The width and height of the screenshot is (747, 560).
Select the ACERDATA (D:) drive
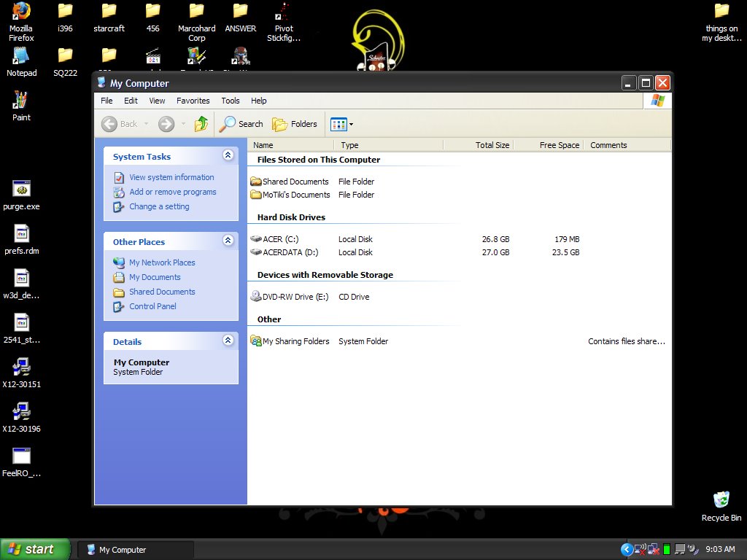(285, 252)
